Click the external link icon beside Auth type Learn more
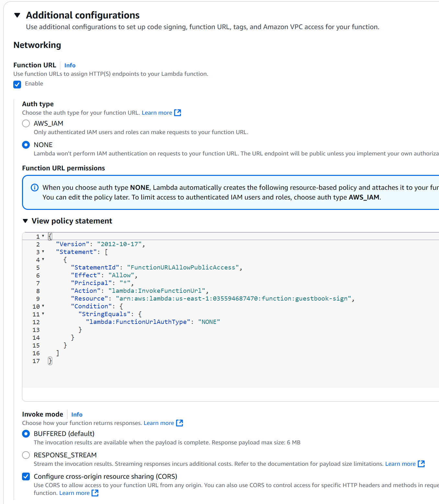This screenshot has width=439, height=504. tap(178, 113)
